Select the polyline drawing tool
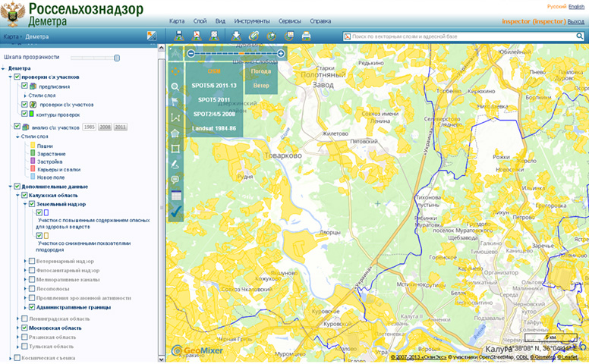Screen dimensions: 589x364 pyautogui.click(x=175, y=118)
